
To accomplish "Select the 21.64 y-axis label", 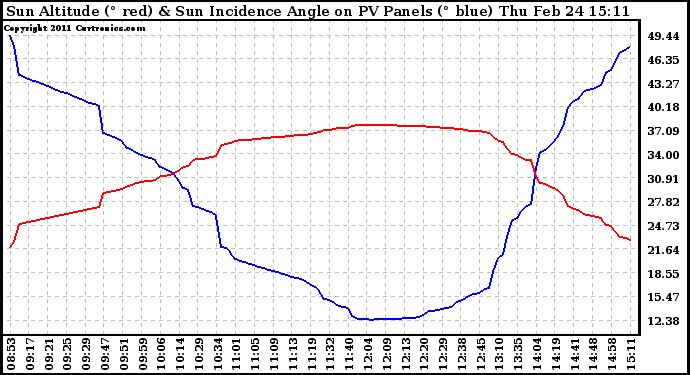I will [663, 250].
